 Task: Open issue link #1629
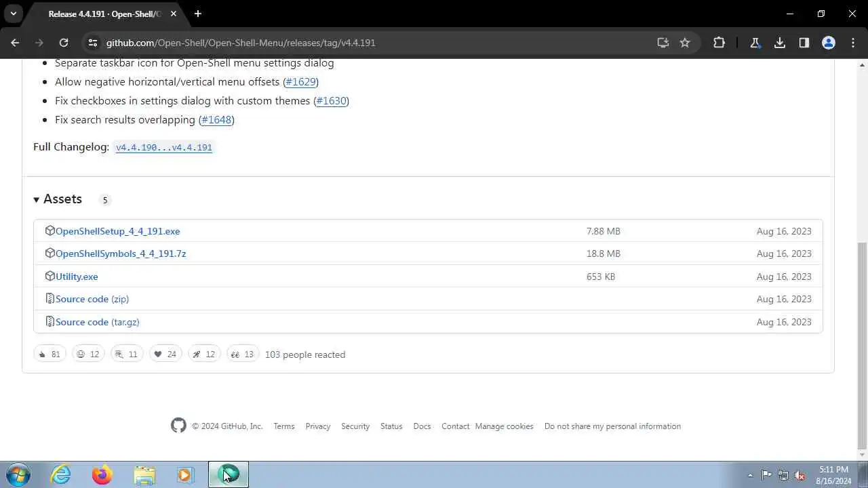tap(300, 81)
